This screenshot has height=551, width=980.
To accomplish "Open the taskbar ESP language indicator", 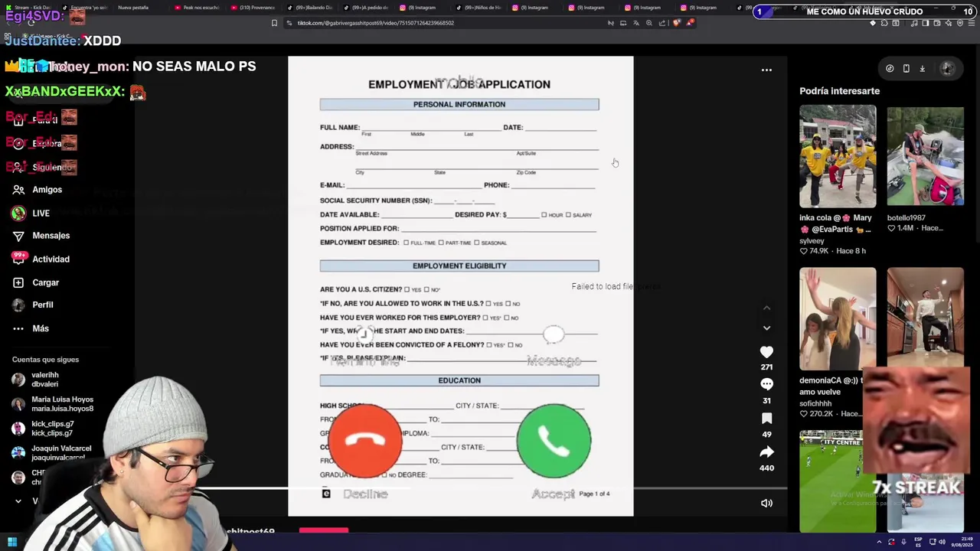I will tap(918, 542).
